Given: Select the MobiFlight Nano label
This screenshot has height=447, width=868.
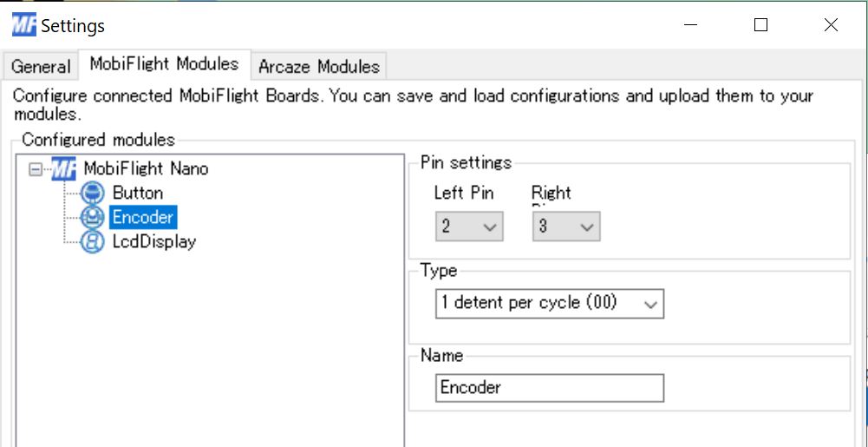Looking at the screenshot, I should pyautogui.click(x=146, y=168).
